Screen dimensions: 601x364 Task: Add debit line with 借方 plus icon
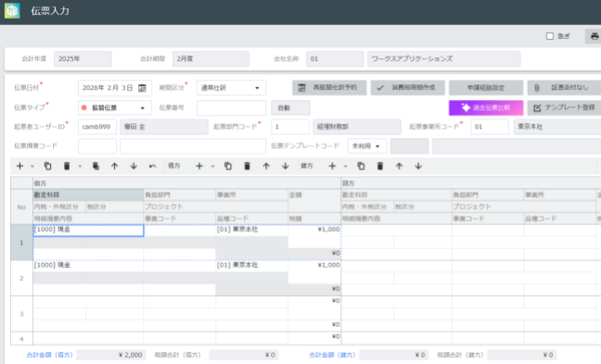[x=198, y=166]
